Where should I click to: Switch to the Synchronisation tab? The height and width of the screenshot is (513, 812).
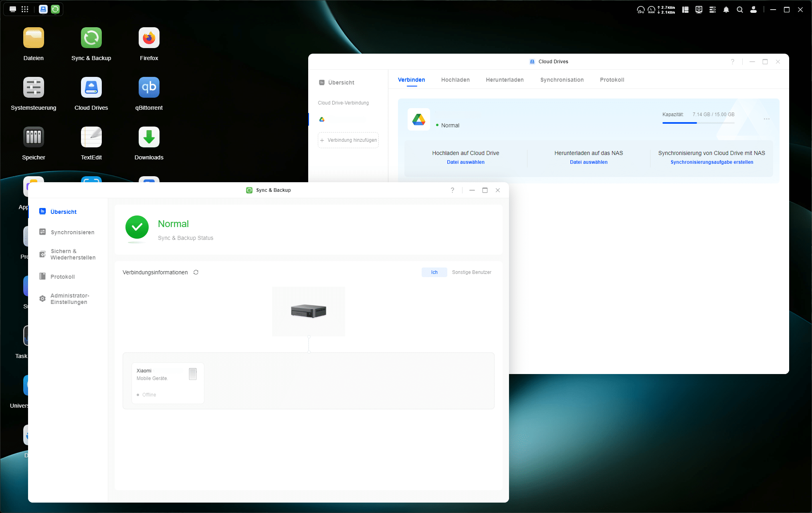[x=562, y=80]
